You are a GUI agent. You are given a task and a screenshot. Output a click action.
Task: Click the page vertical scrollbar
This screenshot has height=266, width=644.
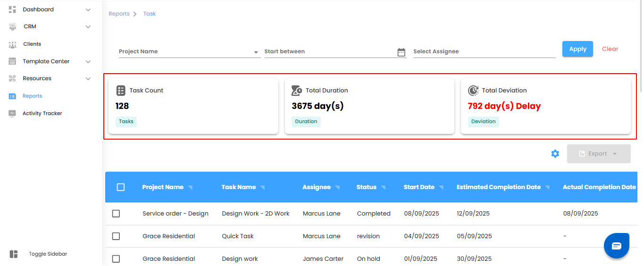click(x=640, y=47)
